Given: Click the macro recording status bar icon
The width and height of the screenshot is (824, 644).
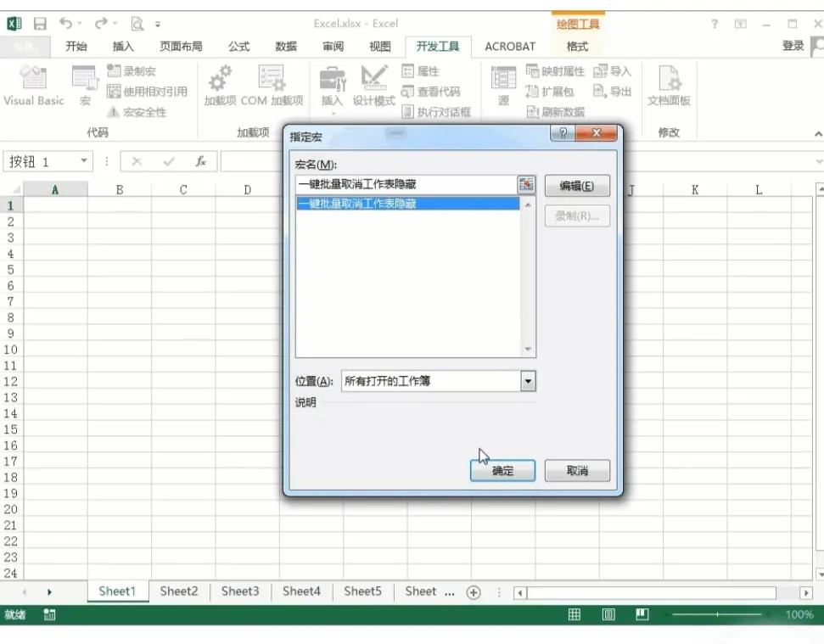Looking at the screenshot, I should (49, 614).
